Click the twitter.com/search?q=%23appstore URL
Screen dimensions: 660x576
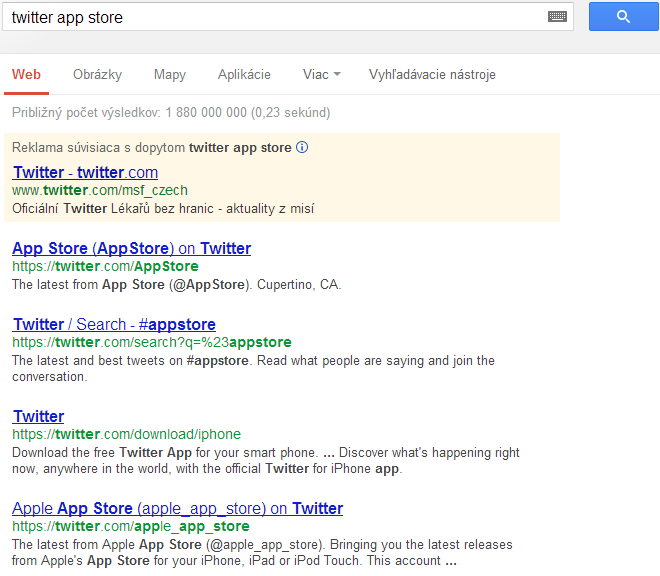[x=152, y=342]
